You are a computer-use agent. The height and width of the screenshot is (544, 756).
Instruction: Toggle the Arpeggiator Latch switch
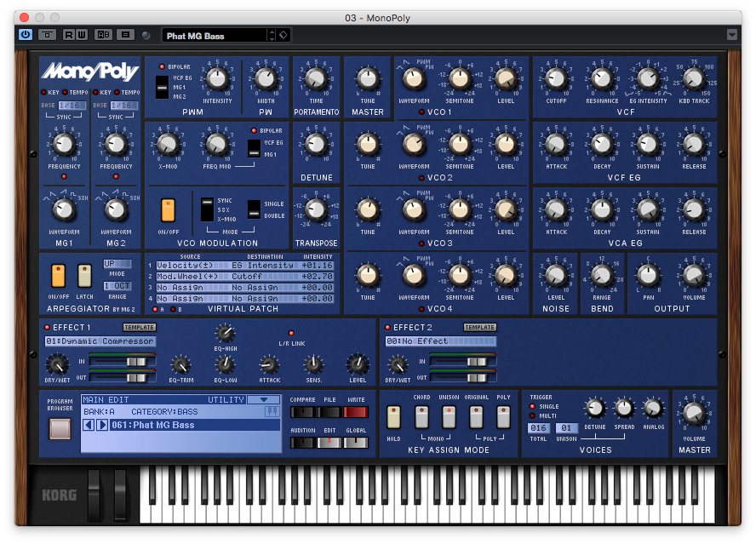(x=84, y=276)
